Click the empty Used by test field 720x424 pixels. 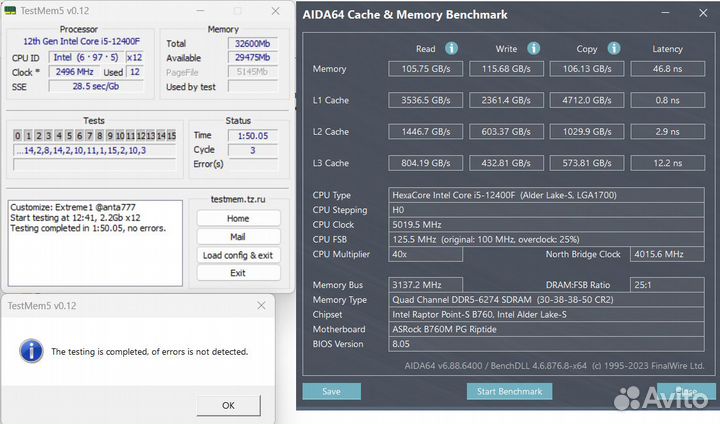pyautogui.click(x=253, y=86)
